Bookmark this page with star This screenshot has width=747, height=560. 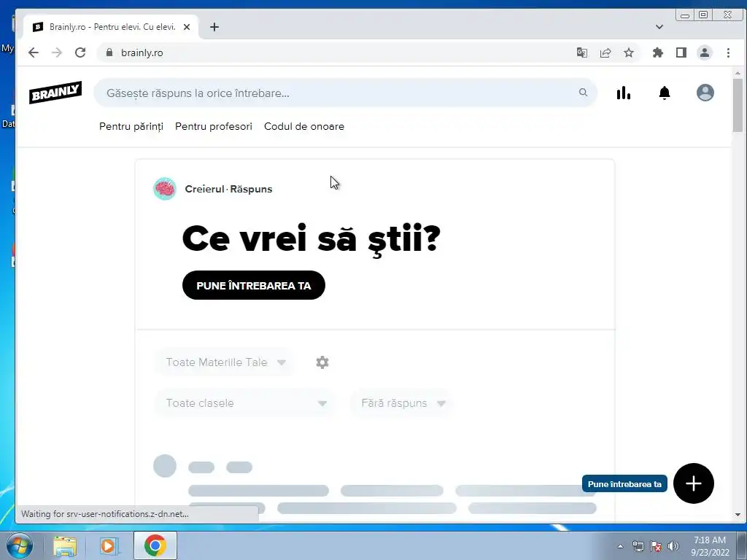(x=629, y=52)
